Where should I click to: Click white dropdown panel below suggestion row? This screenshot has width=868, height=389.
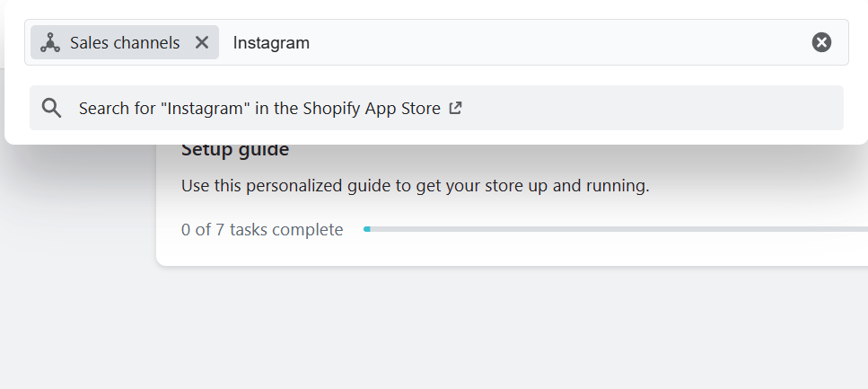[x=436, y=137]
